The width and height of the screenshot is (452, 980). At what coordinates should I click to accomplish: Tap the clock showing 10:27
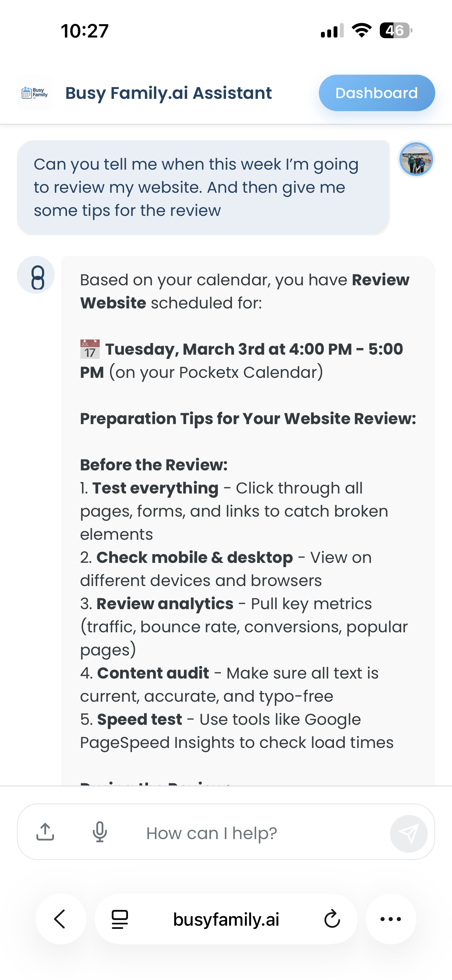click(84, 32)
